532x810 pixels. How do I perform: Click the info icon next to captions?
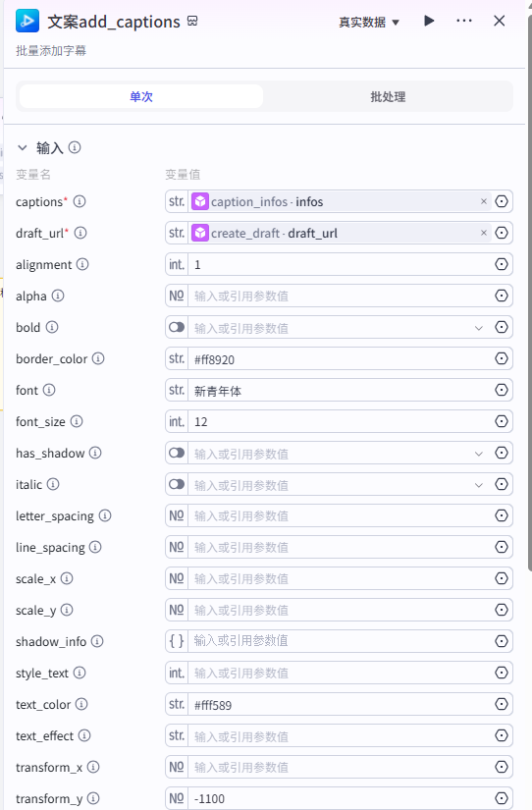pos(80,201)
